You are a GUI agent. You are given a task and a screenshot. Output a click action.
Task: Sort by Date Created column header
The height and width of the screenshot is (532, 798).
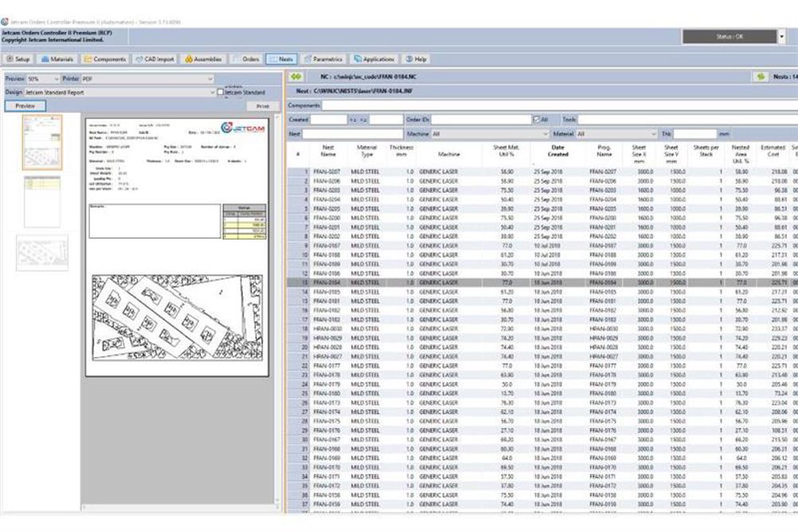(x=557, y=151)
